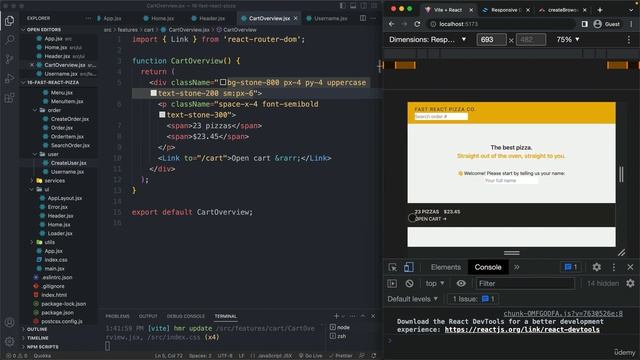Open the Problems panel tab
The image size is (640, 360).
pos(117,316)
